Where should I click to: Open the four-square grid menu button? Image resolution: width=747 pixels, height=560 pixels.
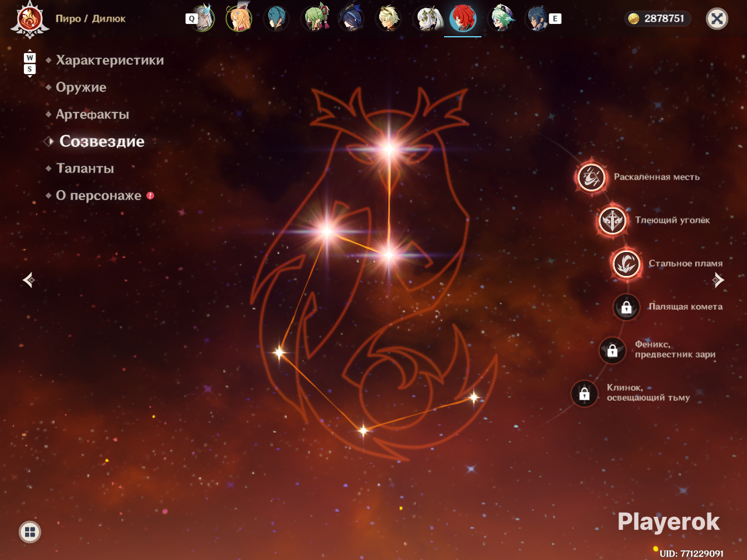coord(30,532)
